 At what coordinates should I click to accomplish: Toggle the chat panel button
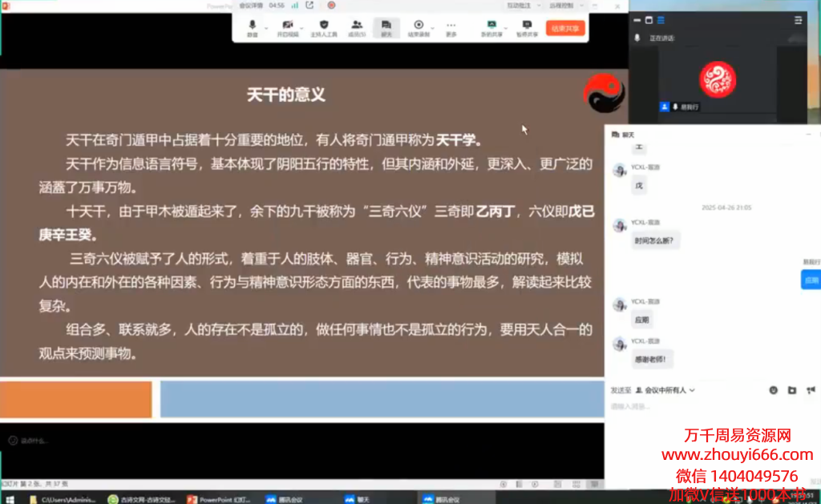[386, 26]
